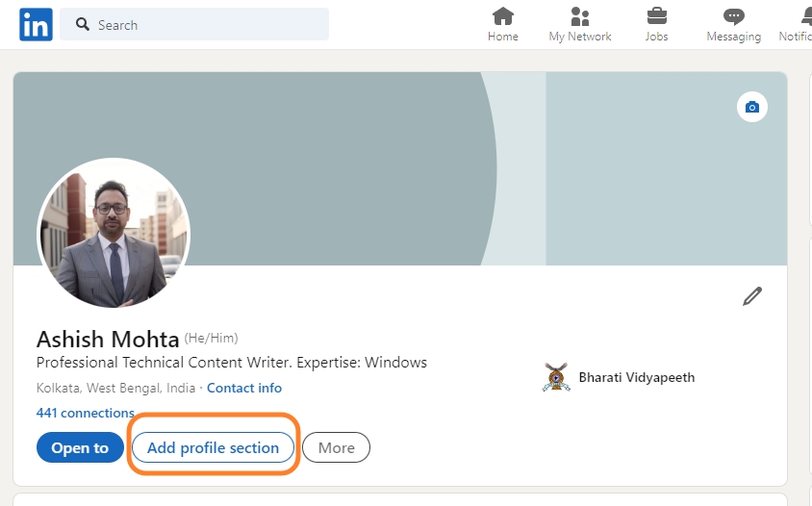Viewport: 812px width, 506px height.
Task: Click the (He/Him) pronoun text
Action: point(212,339)
